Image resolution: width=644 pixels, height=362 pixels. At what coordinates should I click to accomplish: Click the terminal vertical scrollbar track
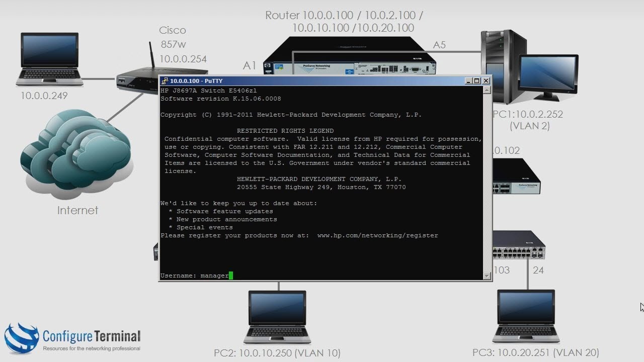click(487, 183)
